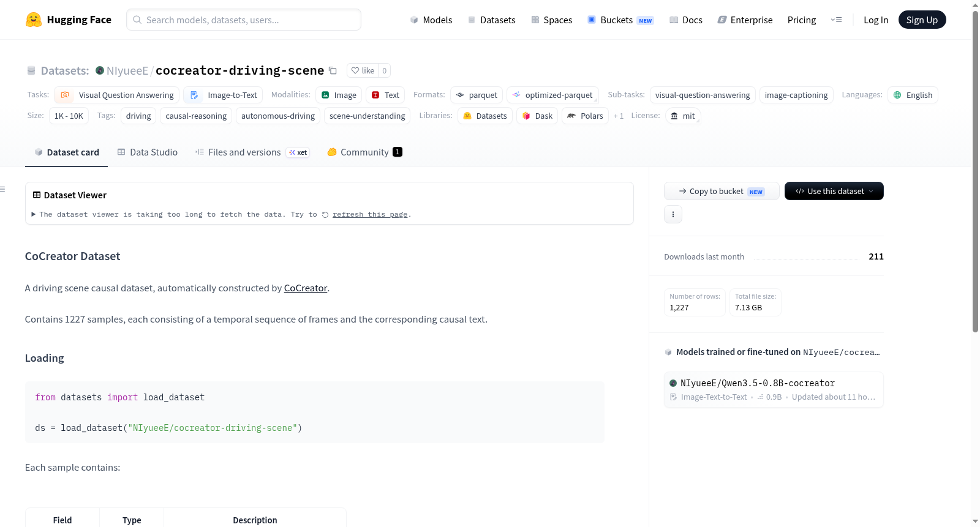980x527 pixels.
Task: Expand the navigation overflow menu icon
Action: pyautogui.click(x=836, y=20)
